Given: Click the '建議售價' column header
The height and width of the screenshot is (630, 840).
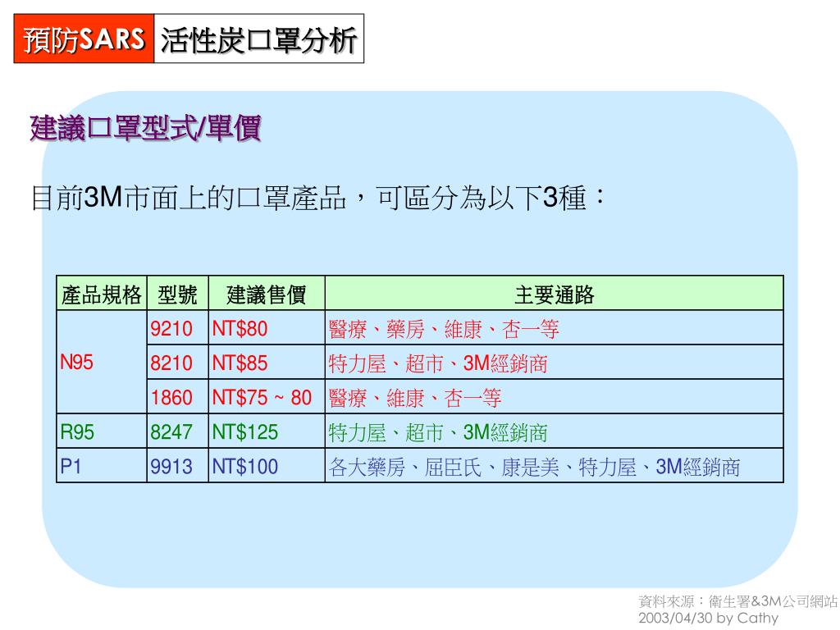Looking at the screenshot, I should pyautogui.click(x=267, y=294).
